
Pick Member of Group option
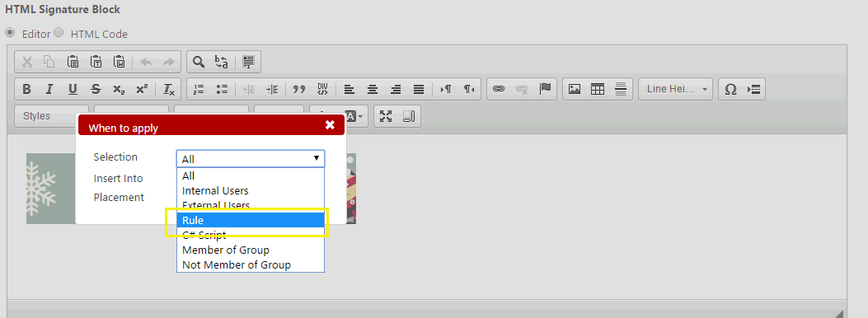tap(251, 250)
